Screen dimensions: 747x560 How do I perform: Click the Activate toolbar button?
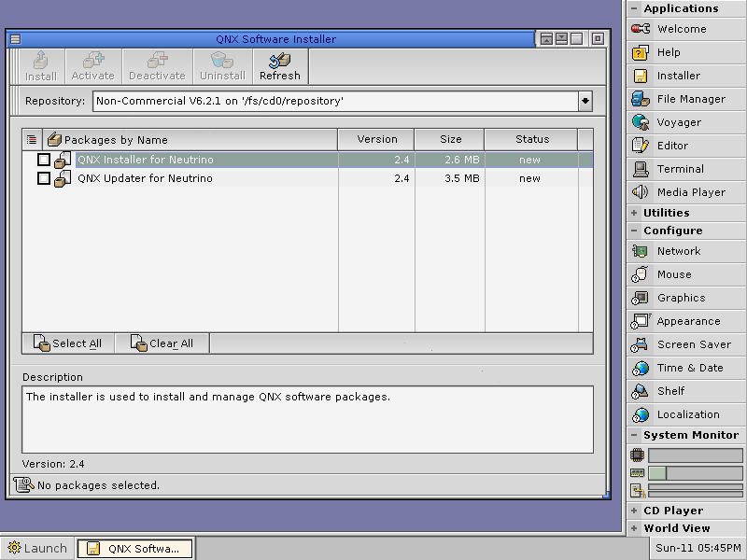tap(92, 66)
